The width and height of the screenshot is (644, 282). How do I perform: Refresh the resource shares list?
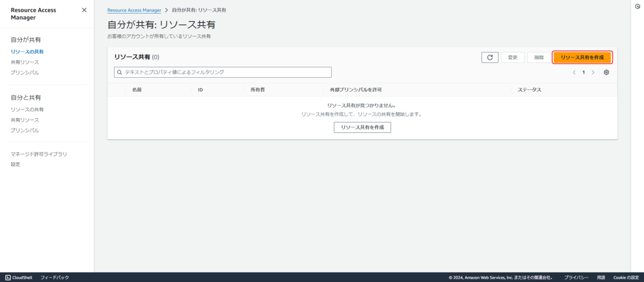[x=490, y=57]
